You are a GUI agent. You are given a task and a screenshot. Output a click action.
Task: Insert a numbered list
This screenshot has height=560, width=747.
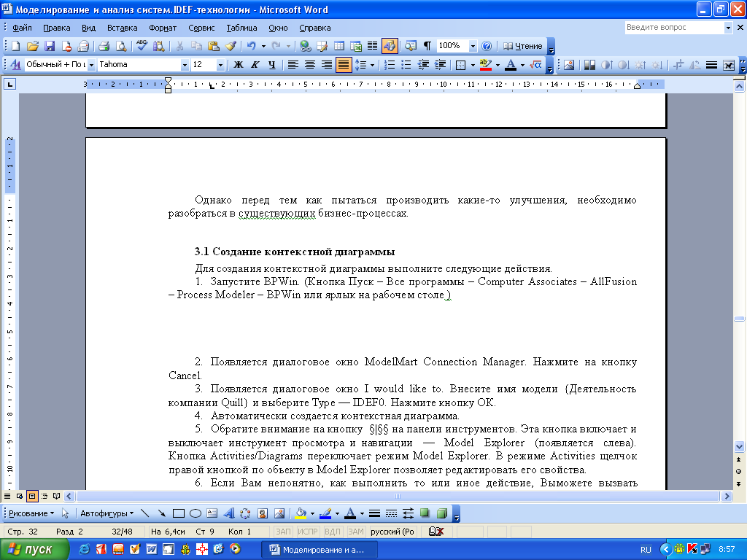click(x=390, y=65)
